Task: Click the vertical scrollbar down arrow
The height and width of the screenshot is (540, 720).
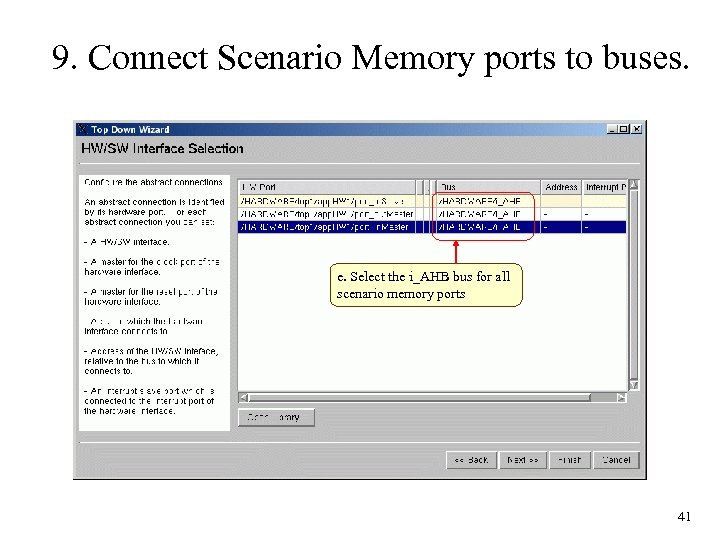Action: pos(634,385)
